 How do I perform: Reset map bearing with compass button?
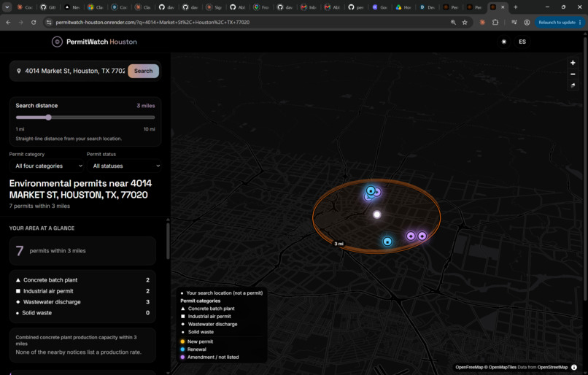(573, 85)
